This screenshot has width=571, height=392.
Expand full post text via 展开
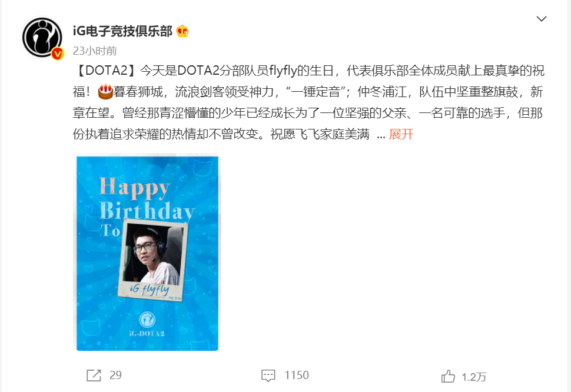point(401,134)
